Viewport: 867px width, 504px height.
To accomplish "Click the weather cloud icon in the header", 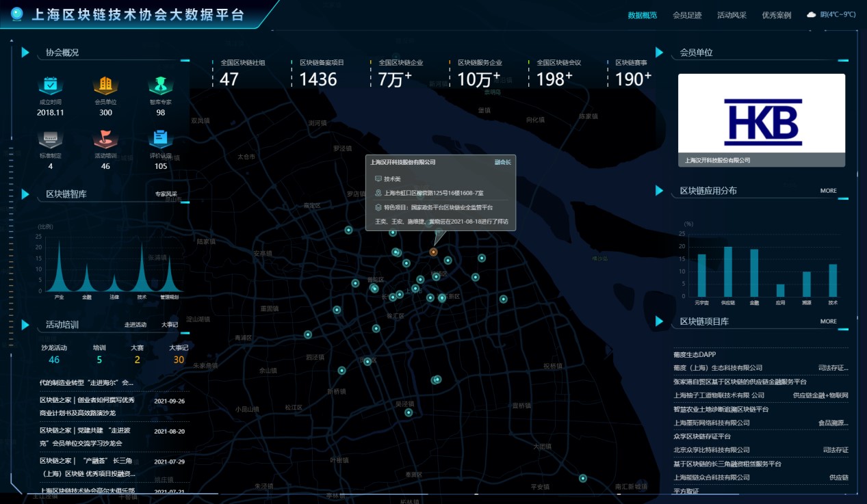I will pos(811,14).
